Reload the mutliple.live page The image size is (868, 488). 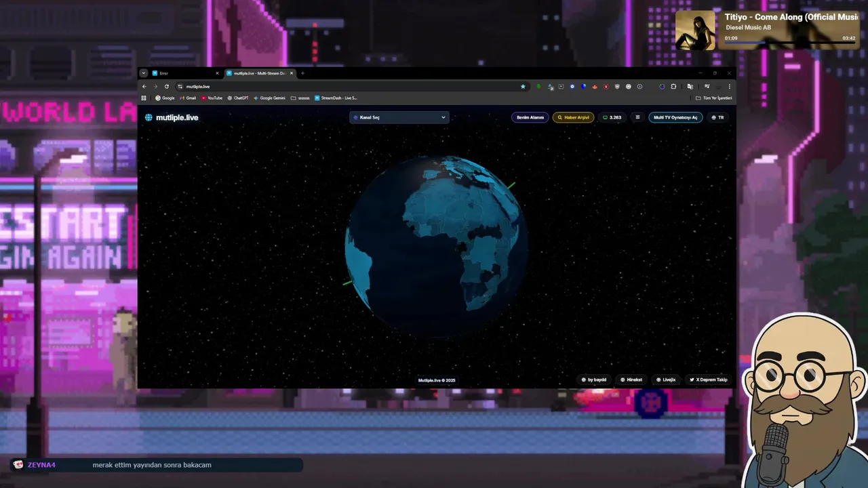click(x=167, y=87)
